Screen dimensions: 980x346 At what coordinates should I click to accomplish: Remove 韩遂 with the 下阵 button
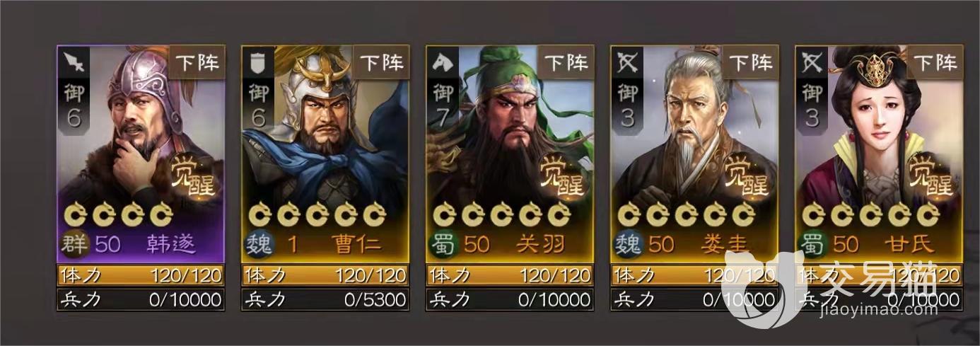pyautogui.click(x=197, y=62)
